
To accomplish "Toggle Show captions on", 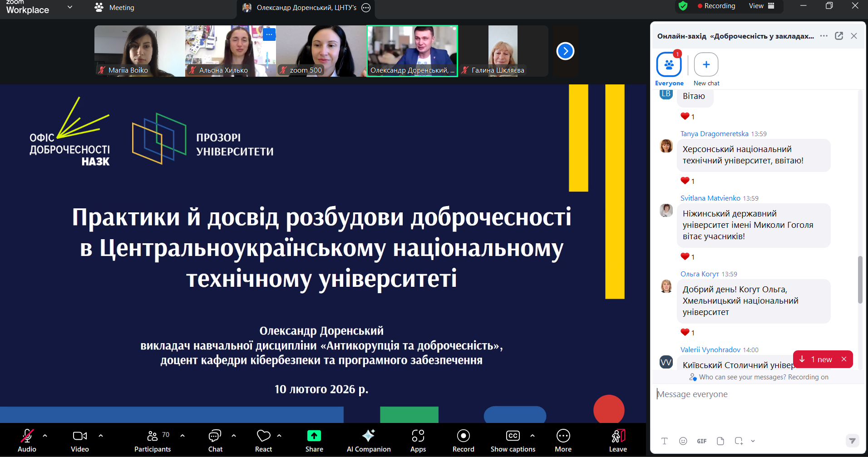I will coord(513,440).
